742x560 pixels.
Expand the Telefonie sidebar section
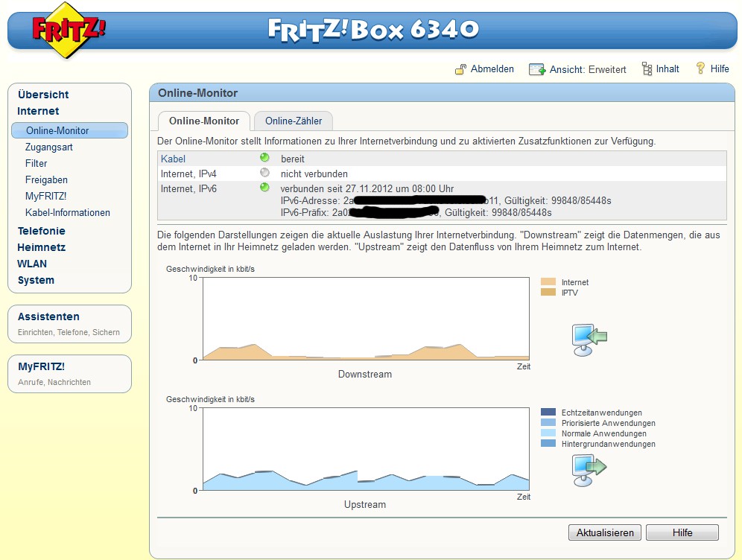coord(41,231)
